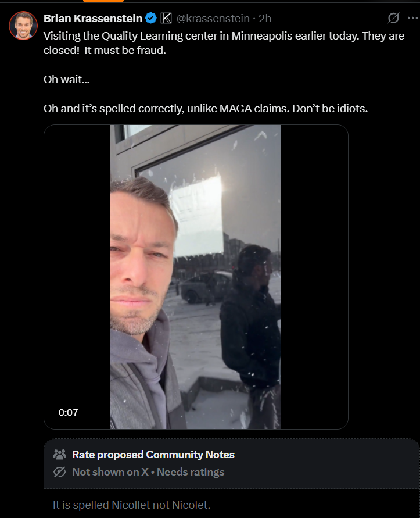Open the 2h timestamp permalink

[265, 18]
